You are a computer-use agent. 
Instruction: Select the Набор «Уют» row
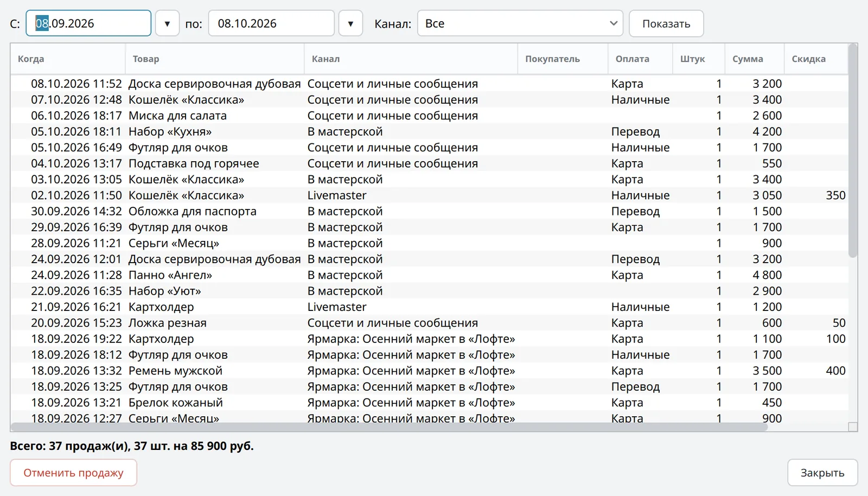[429, 291]
